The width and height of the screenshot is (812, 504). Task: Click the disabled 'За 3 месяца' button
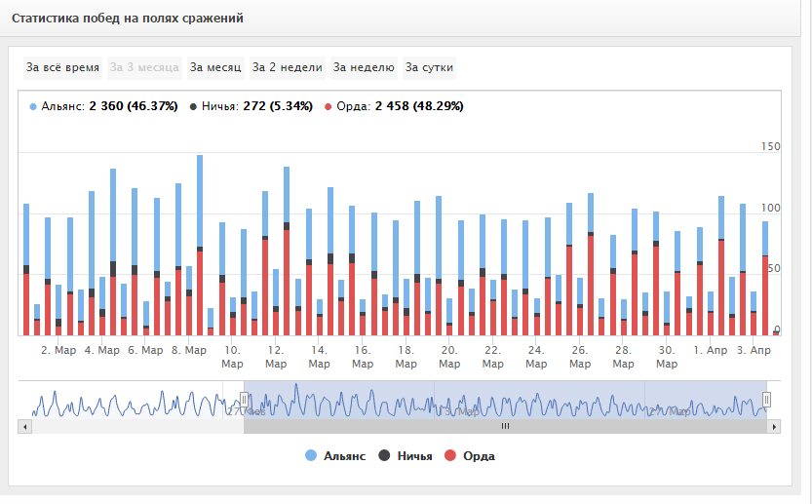click(144, 68)
